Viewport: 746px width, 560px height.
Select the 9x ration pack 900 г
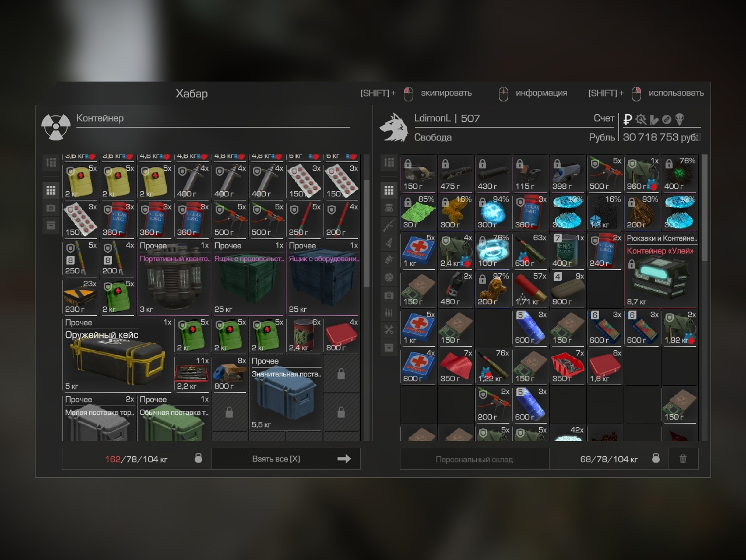pyautogui.click(x=568, y=289)
